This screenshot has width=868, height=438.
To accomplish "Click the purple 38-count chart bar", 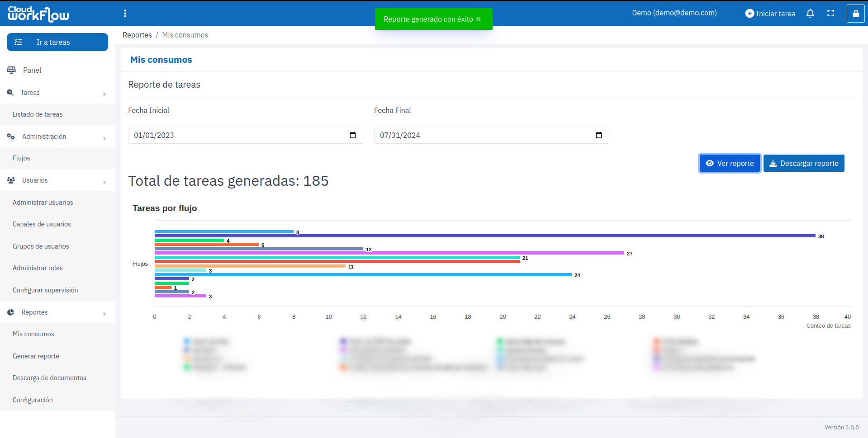I will point(484,236).
